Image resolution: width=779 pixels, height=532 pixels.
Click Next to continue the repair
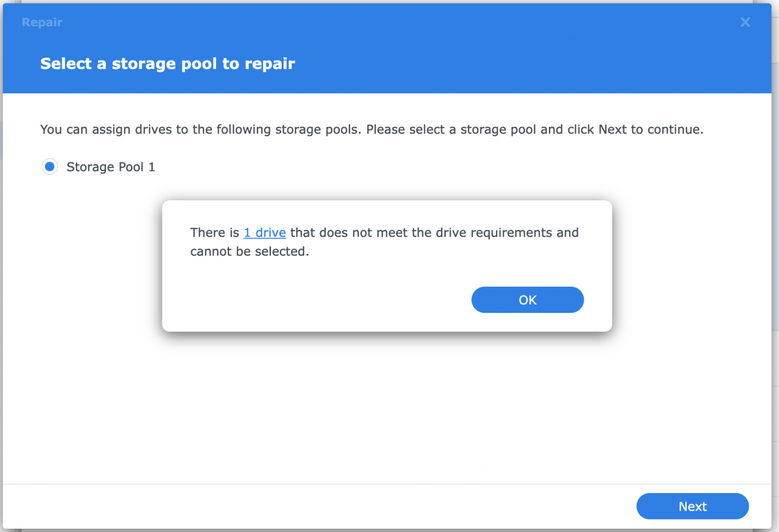click(692, 506)
